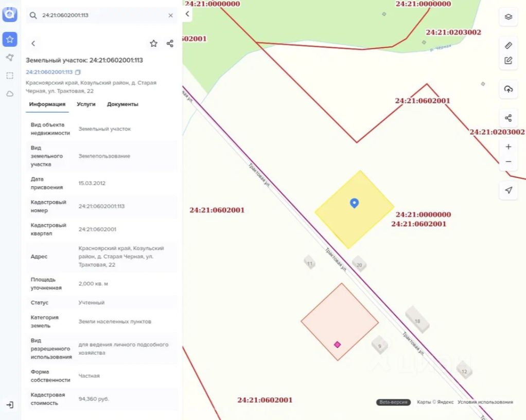The width and height of the screenshot is (526, 420).
Task: Click the Кадастровый квартал value 24:21:0602001
Action: (97, 229)
